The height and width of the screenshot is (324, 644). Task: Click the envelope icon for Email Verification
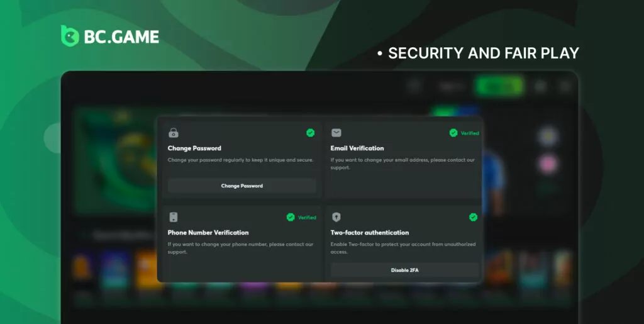[x=336, y=133]
